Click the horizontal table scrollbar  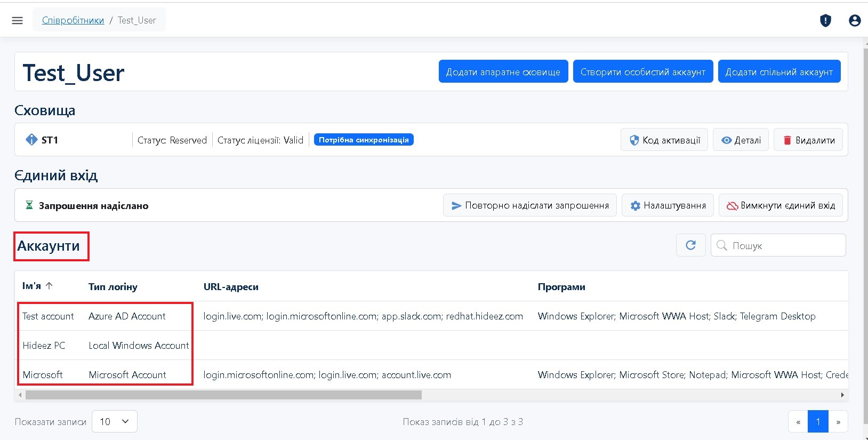point(223,395)
